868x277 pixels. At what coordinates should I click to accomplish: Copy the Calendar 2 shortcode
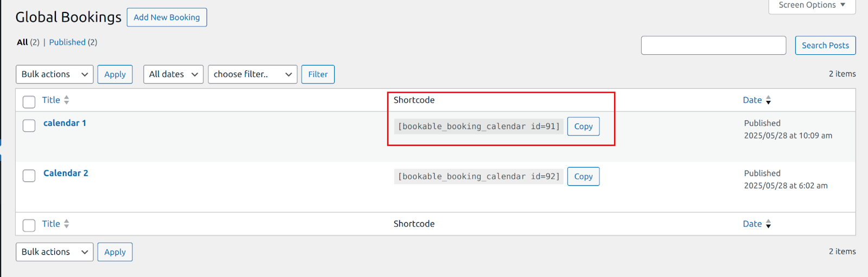tap(583, 177)
